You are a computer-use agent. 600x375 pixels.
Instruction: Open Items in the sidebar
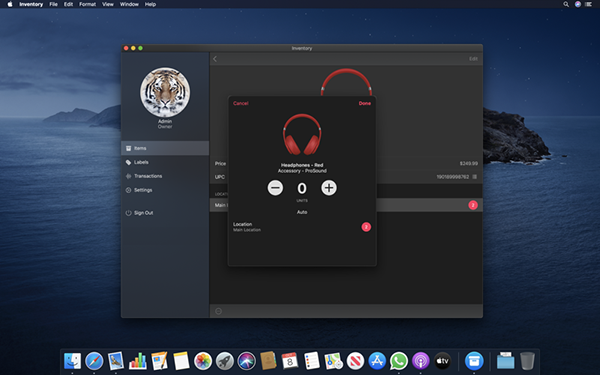coord(165,148)
